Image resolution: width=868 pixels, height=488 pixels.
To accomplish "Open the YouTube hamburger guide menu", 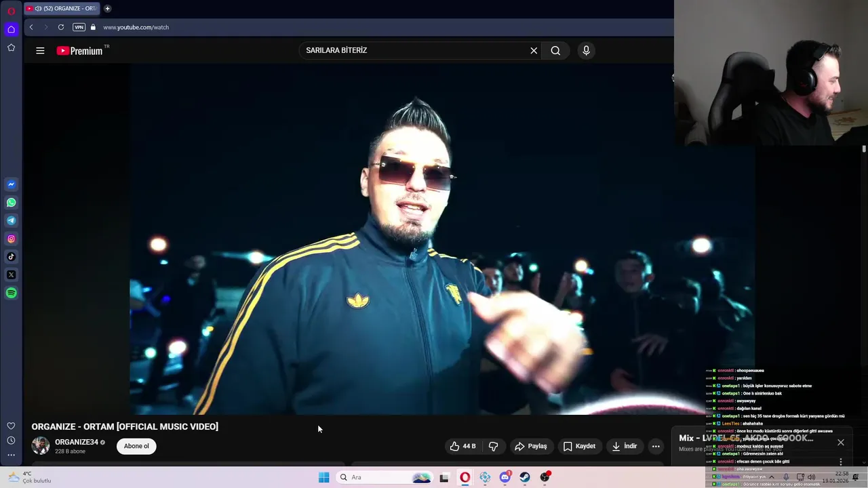I will click(x=40, y=50).
